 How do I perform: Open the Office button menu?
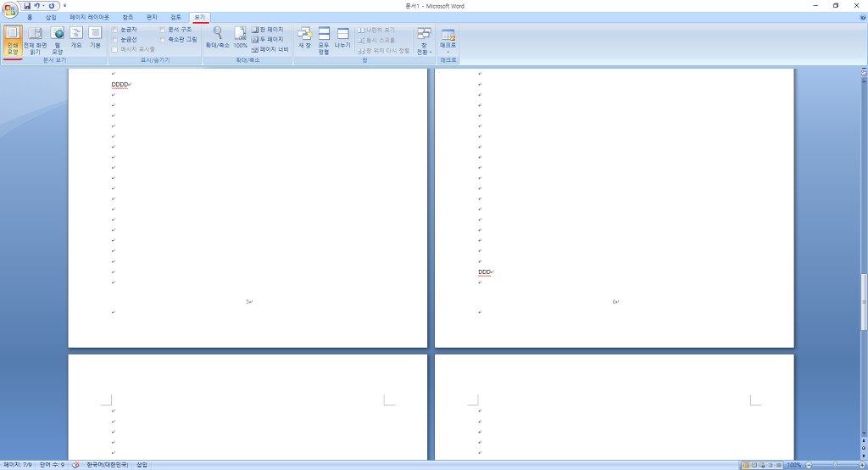pyautogui.click(x=9, y=9)
